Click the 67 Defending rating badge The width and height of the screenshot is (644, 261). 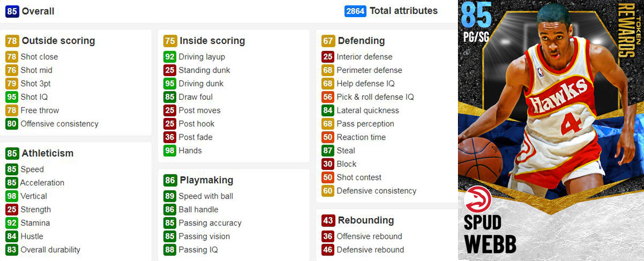328,41
